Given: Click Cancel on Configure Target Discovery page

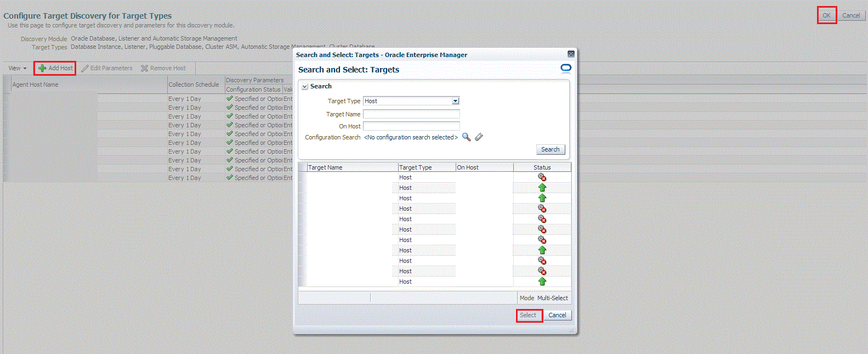Looking at the screenshot, I should click(x=851, y=15).
